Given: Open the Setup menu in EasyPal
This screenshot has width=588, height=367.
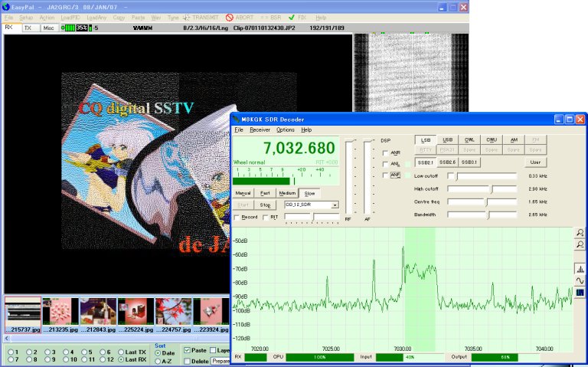Looking at the screenshot, I should click(26, 18).
